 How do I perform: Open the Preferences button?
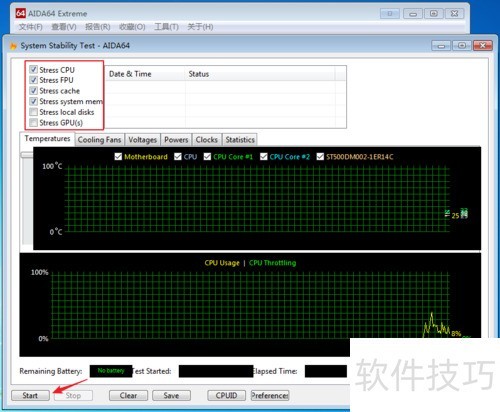coord(270,396)
